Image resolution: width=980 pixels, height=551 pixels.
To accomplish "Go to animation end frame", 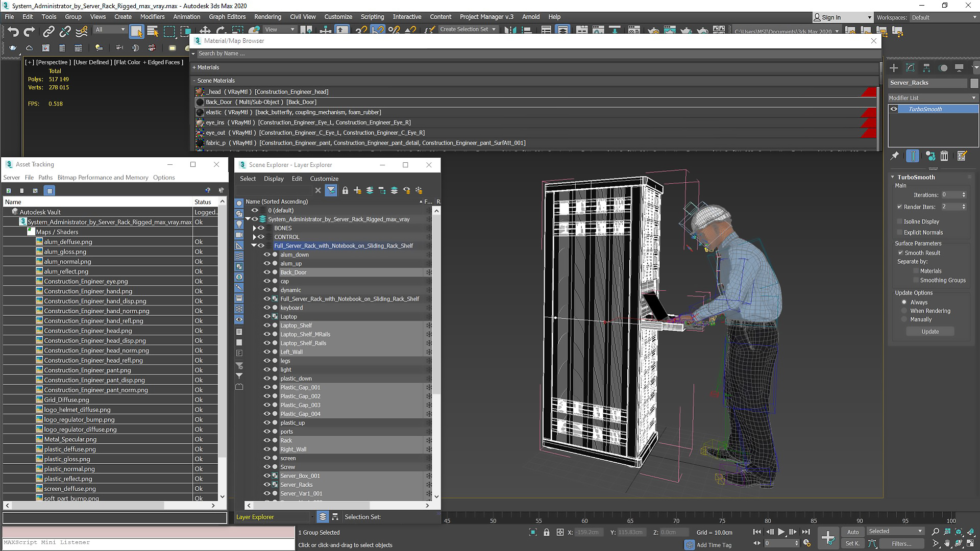I will pyautogui.click(x=806, y=532).
